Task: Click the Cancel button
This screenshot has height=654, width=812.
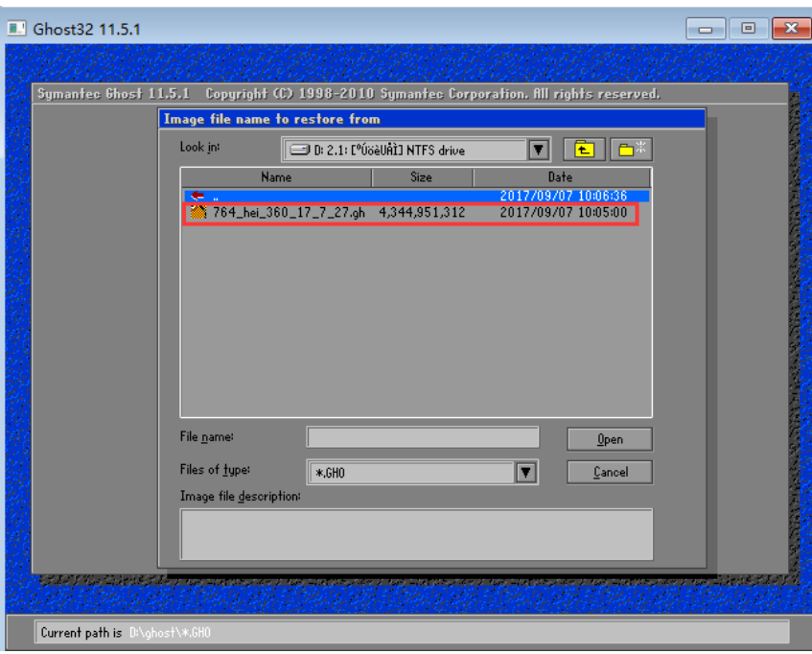Action: [610, 472]
